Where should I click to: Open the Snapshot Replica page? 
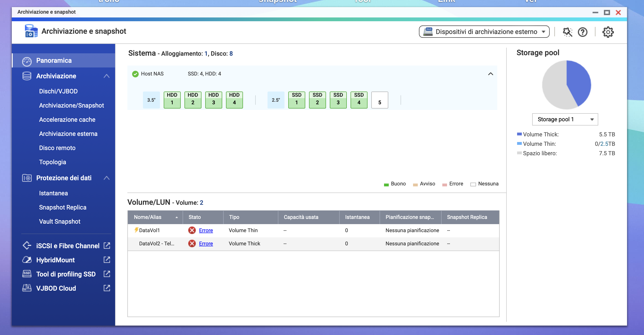click(63, 207)
